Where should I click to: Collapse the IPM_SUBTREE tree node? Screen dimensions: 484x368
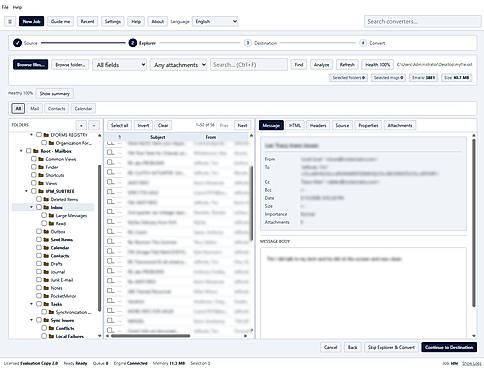[x=26, y=191]
